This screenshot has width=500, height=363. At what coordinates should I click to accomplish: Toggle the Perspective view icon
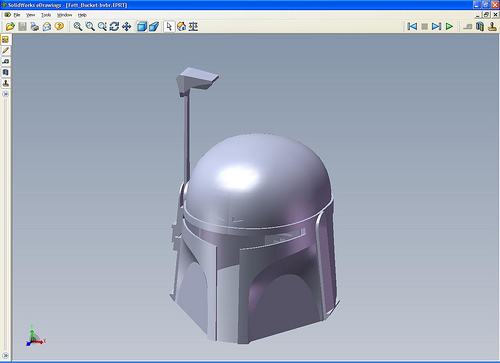click(x=154, y=26)
